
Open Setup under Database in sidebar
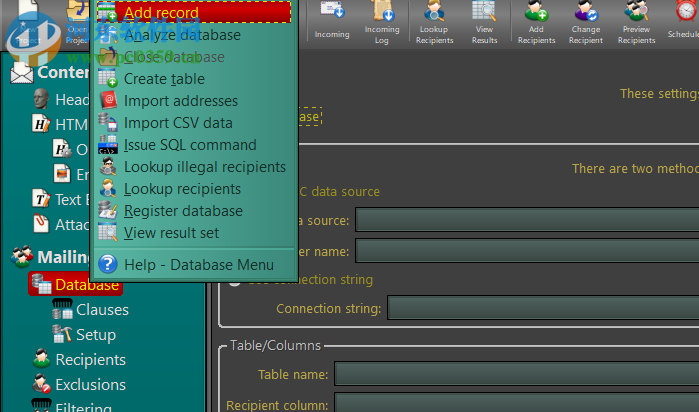point(96,335)
